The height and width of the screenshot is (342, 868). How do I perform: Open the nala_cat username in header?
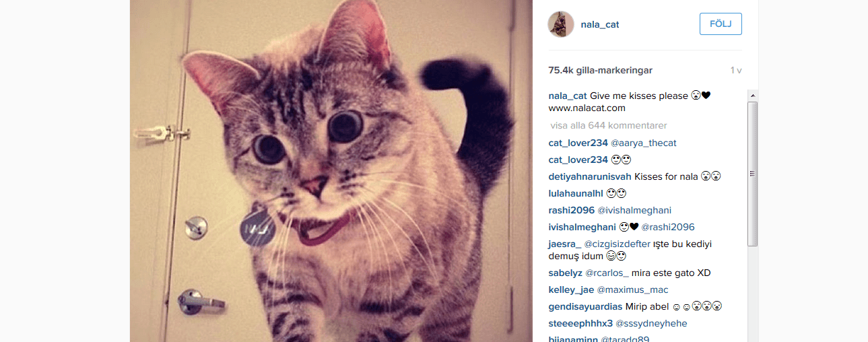click(x=599, y=24)
